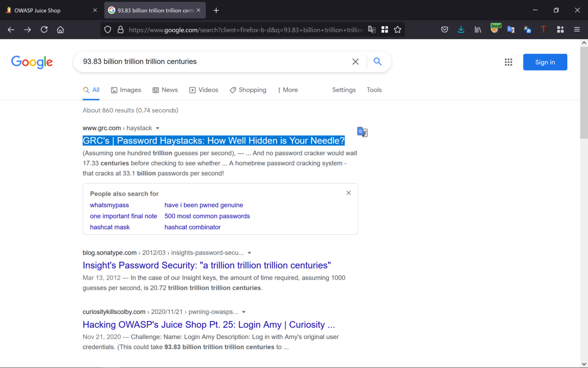Click have i been pwned genuine suggestion
The image size is (588, 368).
click(204, 205)
